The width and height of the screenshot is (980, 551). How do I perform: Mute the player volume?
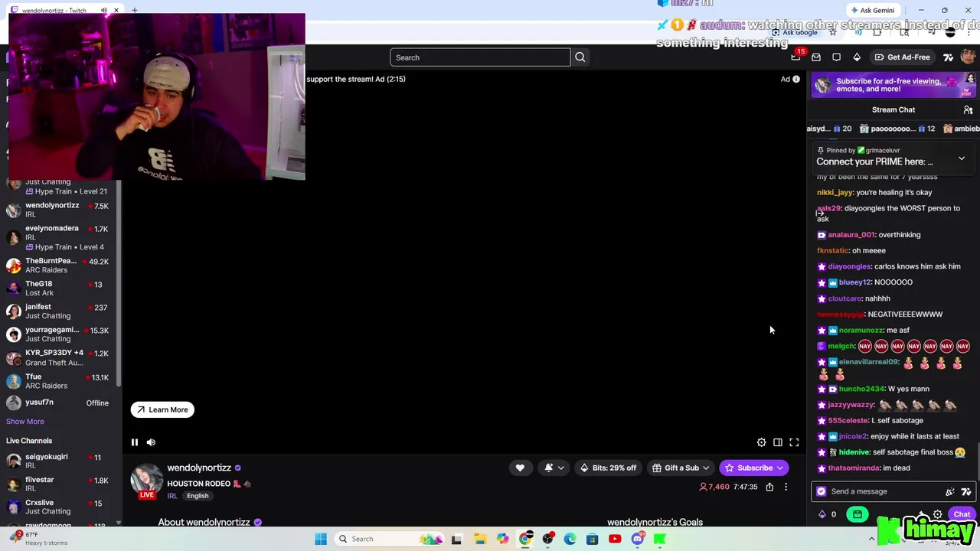(x=151, y=442)
